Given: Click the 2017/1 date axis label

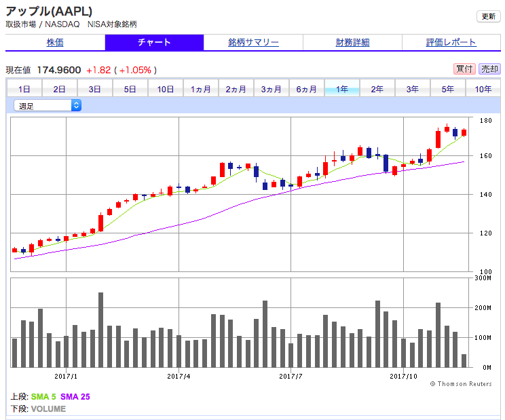Looking at the screenshot, I should 66,376.
